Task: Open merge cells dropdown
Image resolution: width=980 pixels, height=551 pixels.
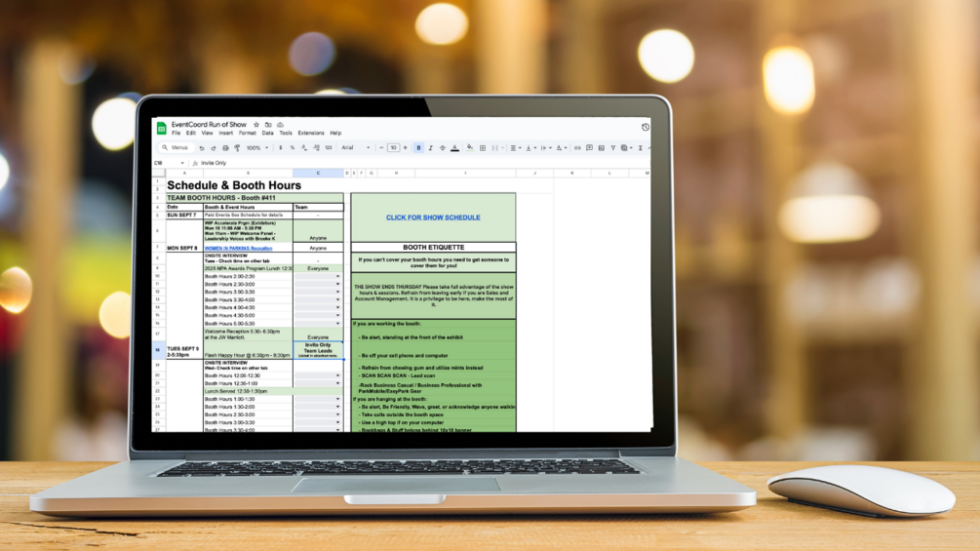Action: coord(497,148)
